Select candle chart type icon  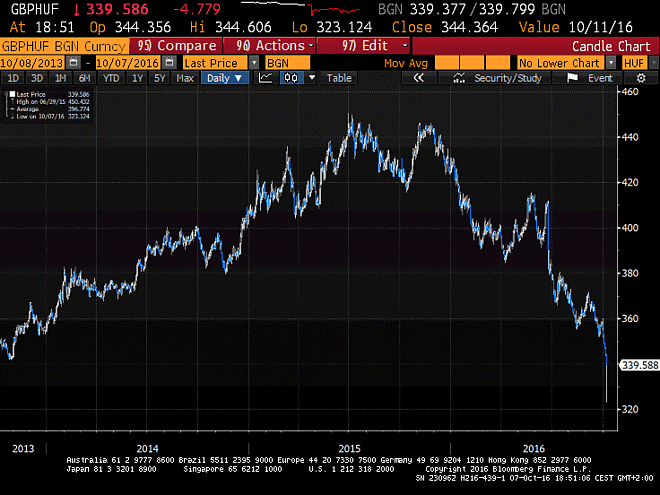point(291,78)
